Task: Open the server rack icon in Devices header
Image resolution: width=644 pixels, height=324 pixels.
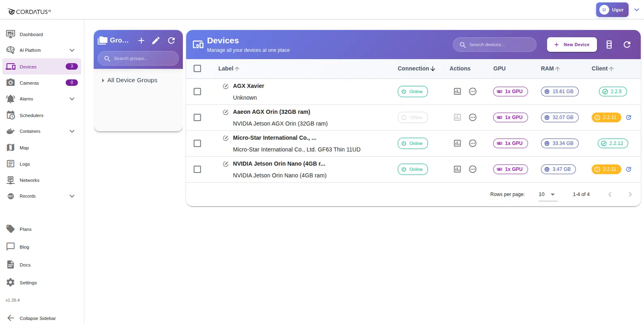Action: tap(609, 45)
